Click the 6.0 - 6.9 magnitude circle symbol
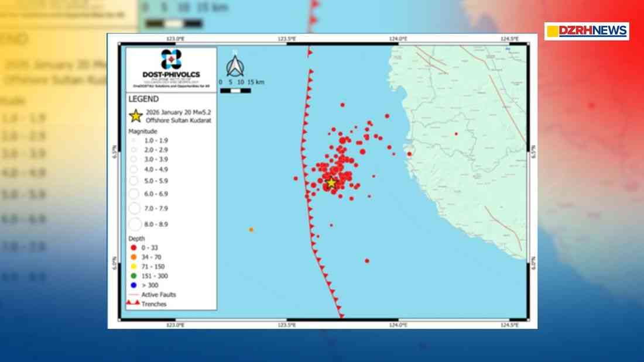Viewport: 644px width, 362px height. click(134, 194)
